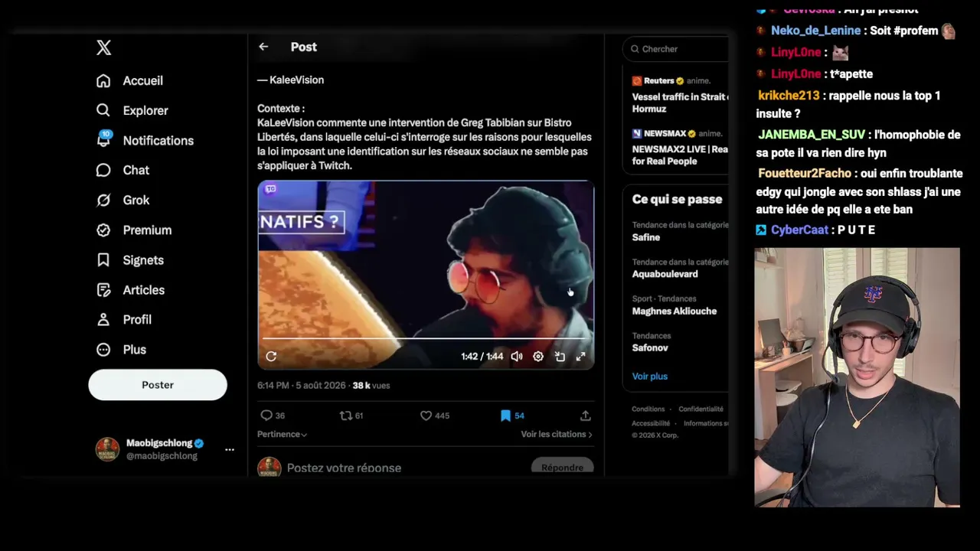
Task: Click username Fouetteur2Facho in chat
Action: tap(805, 174)
